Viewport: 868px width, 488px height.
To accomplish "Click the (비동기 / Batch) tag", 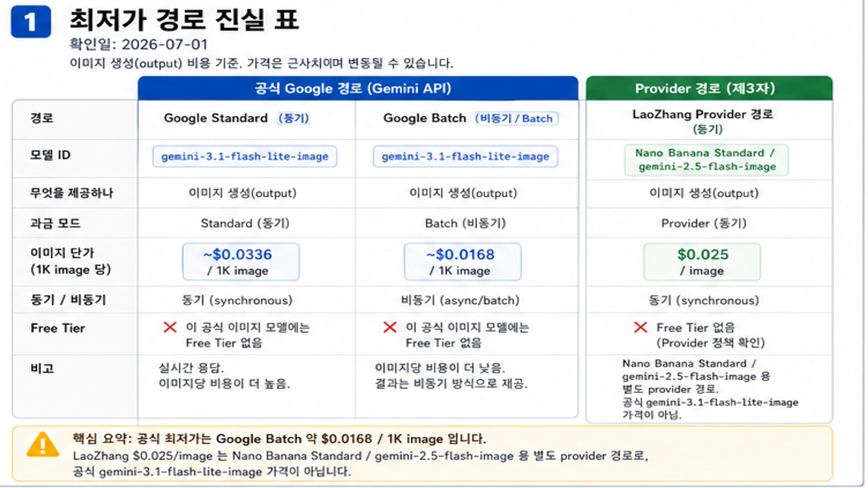I will pos(516,118).
